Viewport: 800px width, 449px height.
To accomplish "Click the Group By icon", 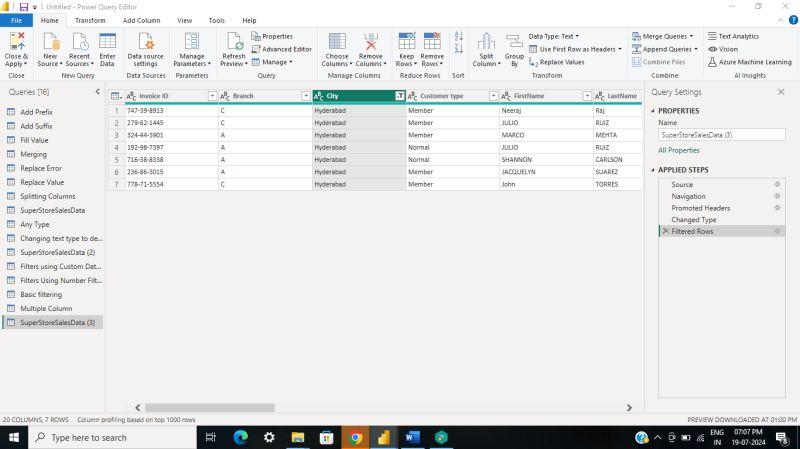I will click(x=514, y=42).
